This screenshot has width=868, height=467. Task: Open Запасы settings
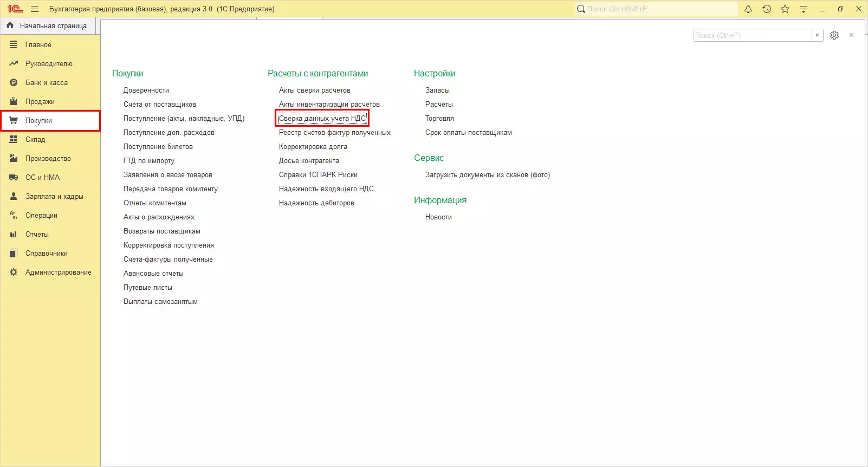click(x=437, y=90)
